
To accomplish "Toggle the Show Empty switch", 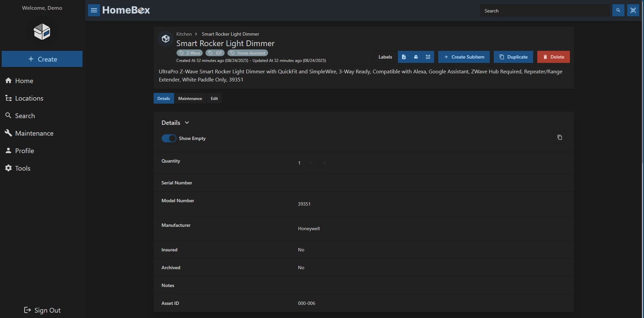I will pyautogui.click(x=169, y=138).
